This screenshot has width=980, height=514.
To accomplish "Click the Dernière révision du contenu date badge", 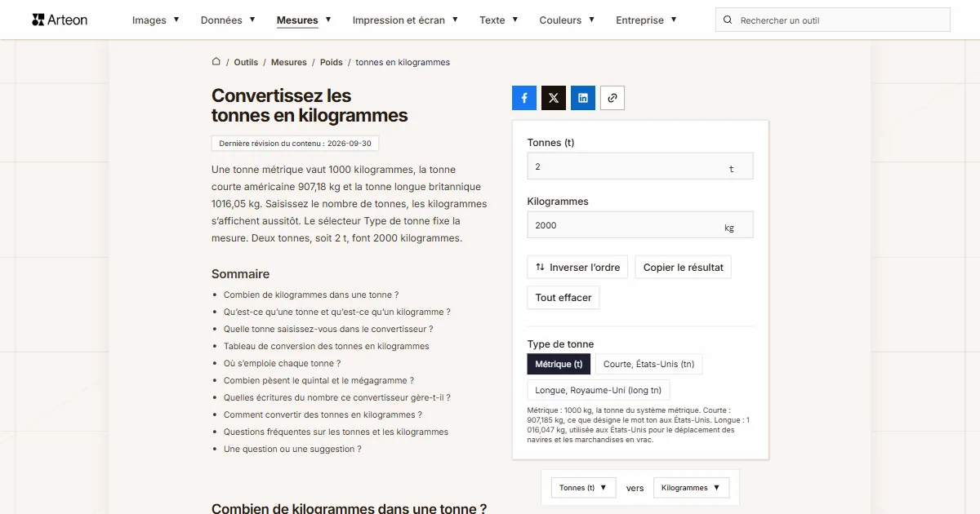I will (x=295, y=144).
